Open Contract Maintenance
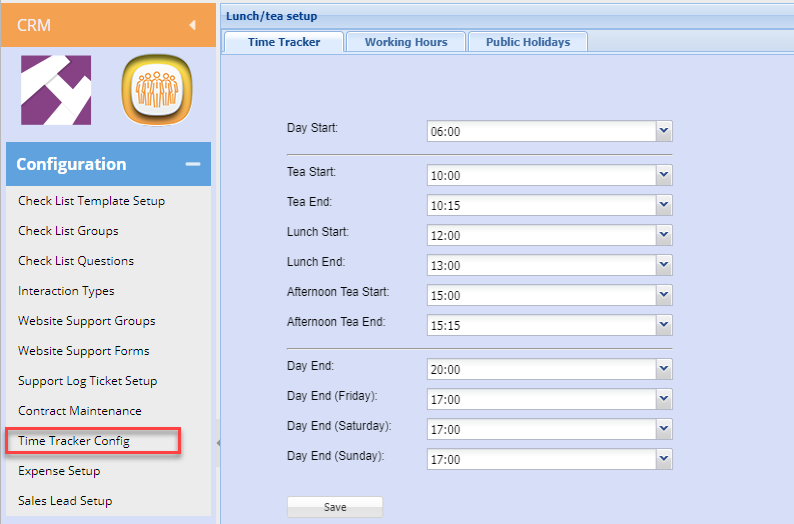 [80, 411]
